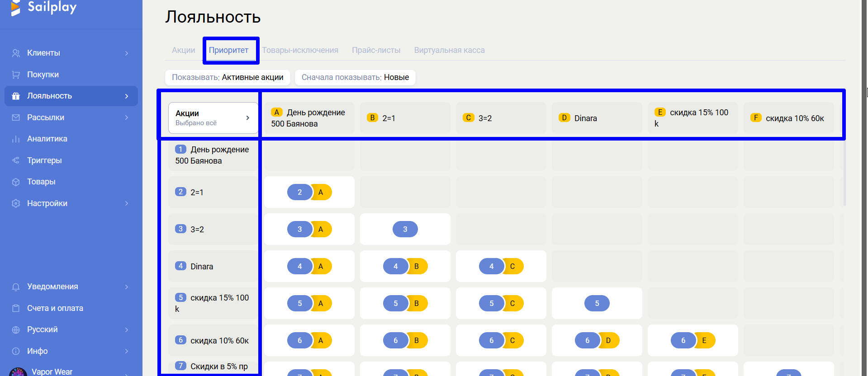Viewport: 868px width, 376px height.
Task: Switch to the Прайс-листы tab
Action: [x=376, y=50]
